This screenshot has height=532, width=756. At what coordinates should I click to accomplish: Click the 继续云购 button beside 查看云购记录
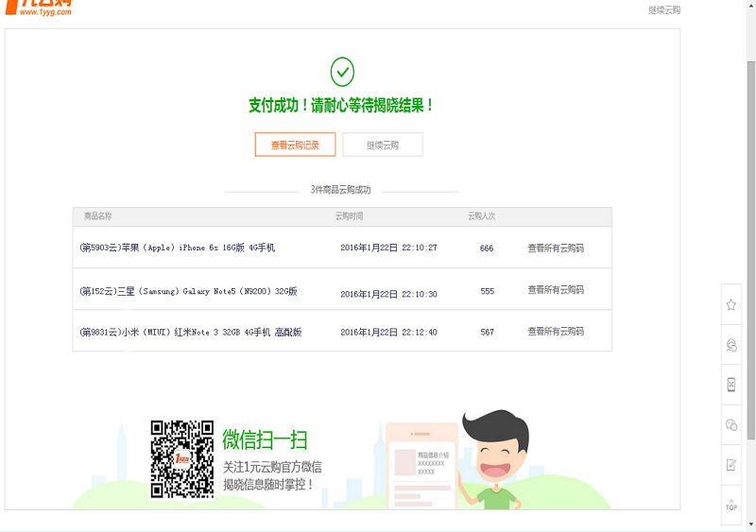(x=383, y=145)
